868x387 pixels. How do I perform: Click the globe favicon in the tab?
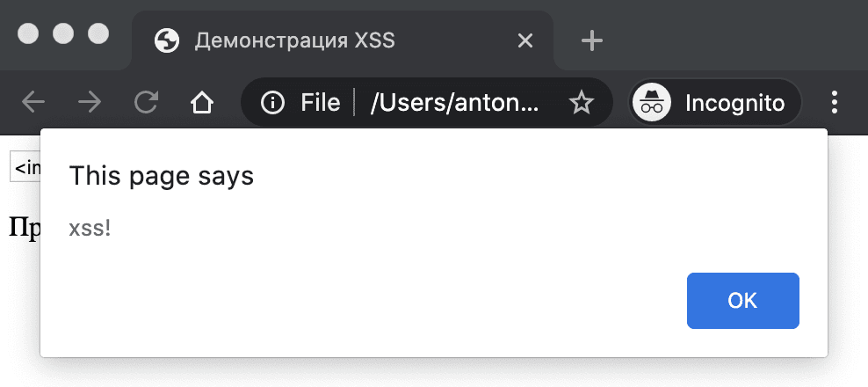167,40
